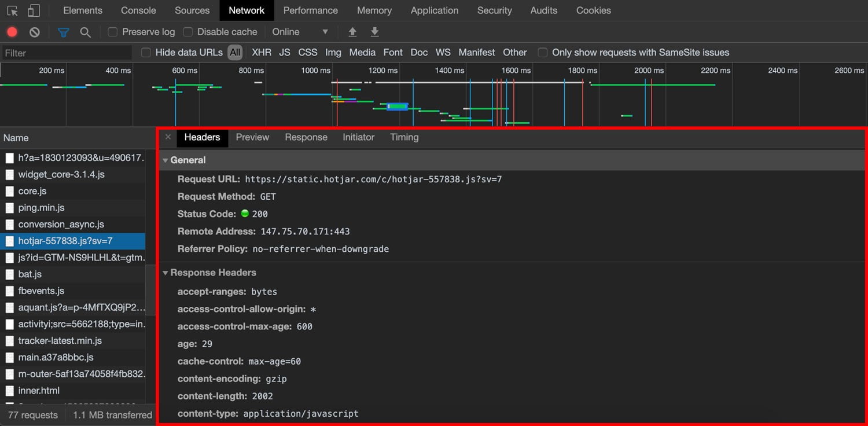The height and width of the screenshot is (426, 868).
Task: Check Disable cache
Action: [x=188, y=32]
